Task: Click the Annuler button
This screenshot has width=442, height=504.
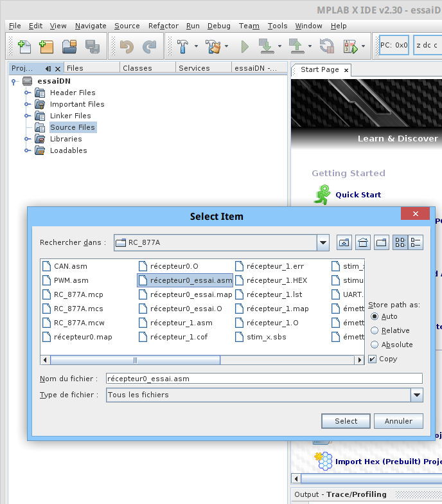Action: (398, 421)
